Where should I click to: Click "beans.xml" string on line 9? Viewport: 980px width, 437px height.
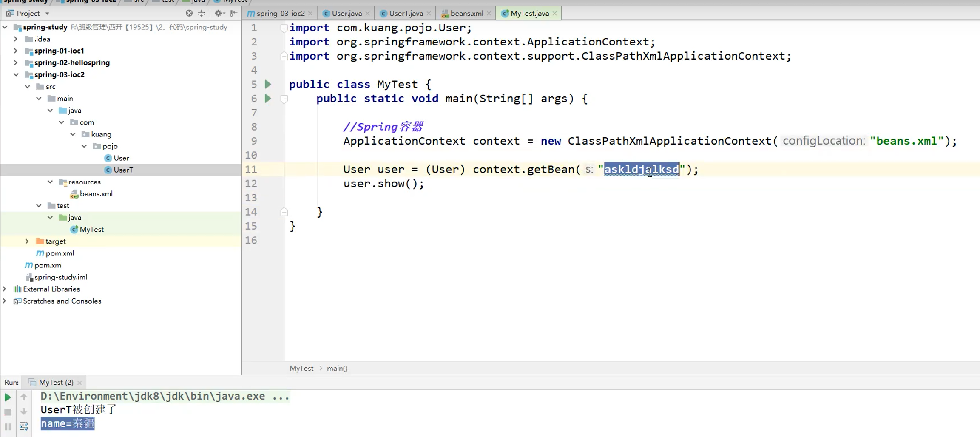(907, 141)
